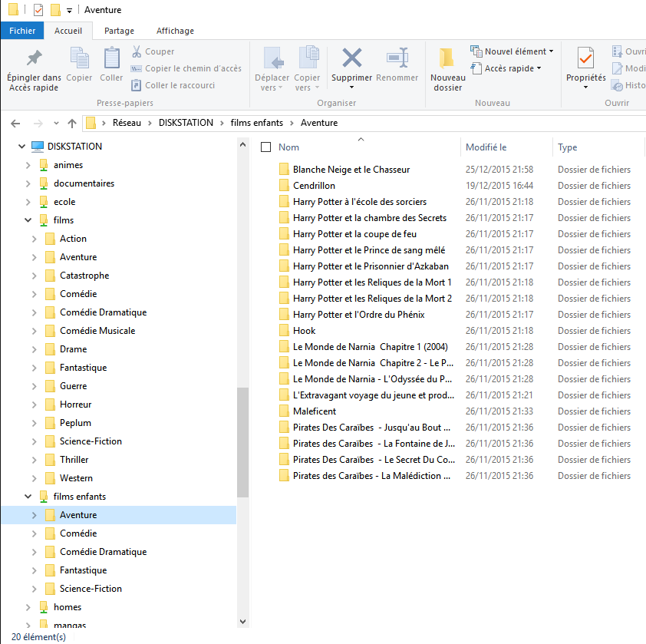Select Harry Potter et la coupe de feu
The width and height of the screenshot is (646, 644).
(354, 234)
